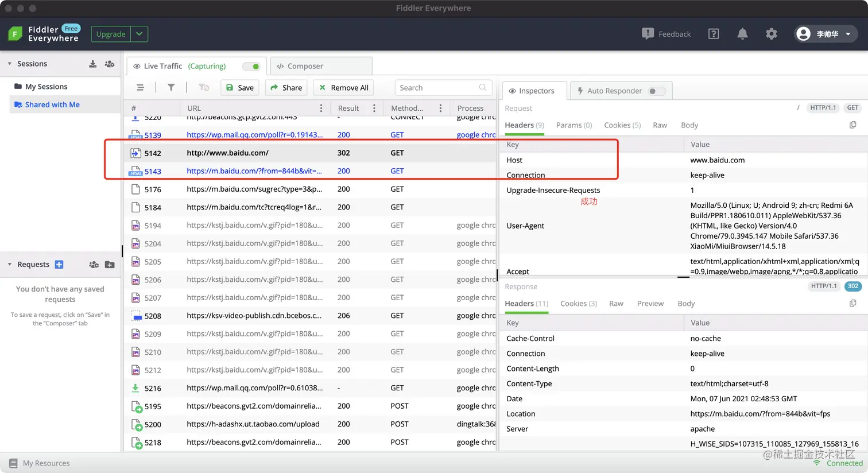Click the Upgrade button
868x473 pixels.
[111, 34]
